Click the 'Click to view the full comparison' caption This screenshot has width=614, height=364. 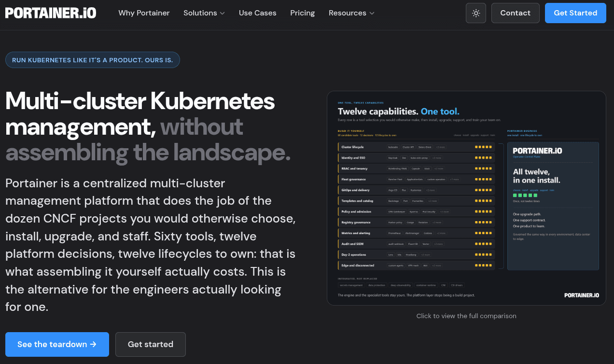coord(466,316)
